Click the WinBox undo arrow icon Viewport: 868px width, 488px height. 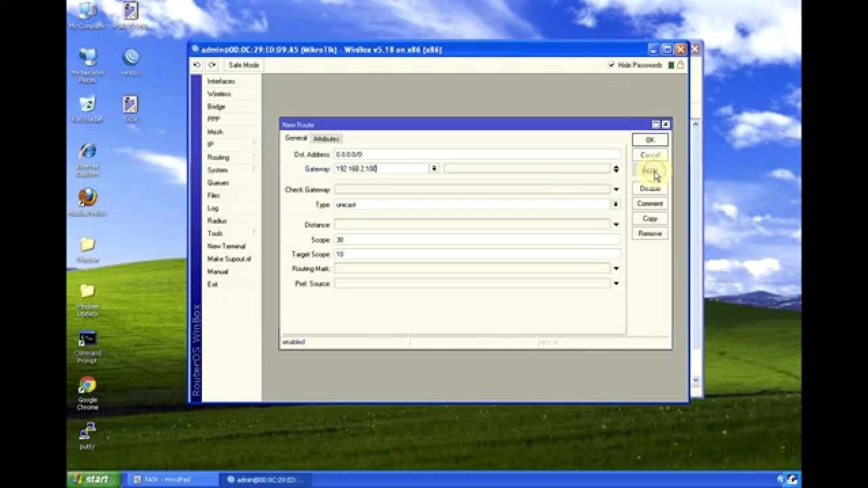coord(197,65)
